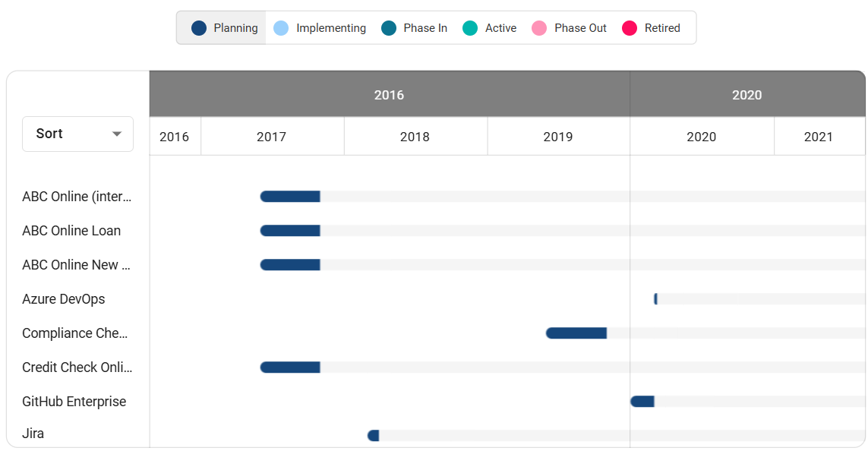Click the 2019 year column header
The image size is (868, 451).
point(558,137)
